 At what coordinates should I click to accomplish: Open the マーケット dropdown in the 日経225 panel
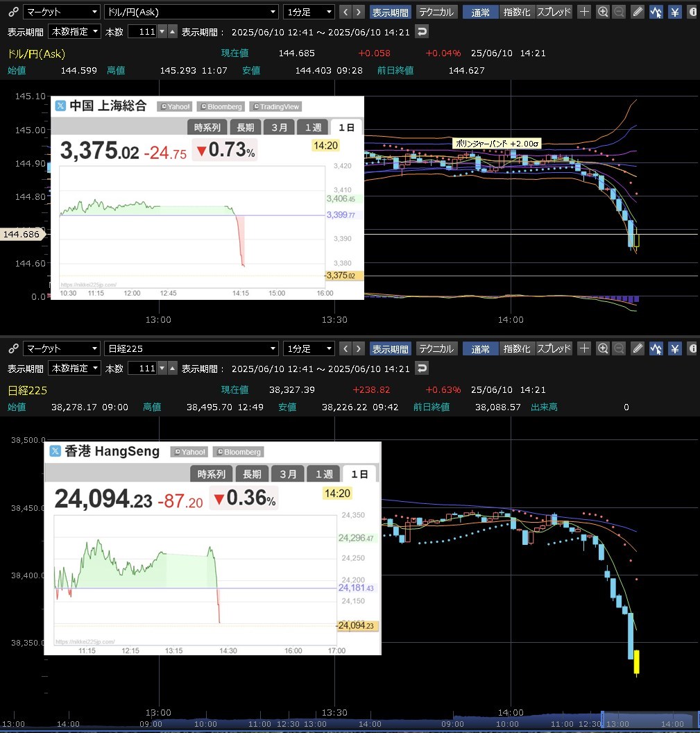[x=62, y=348]
